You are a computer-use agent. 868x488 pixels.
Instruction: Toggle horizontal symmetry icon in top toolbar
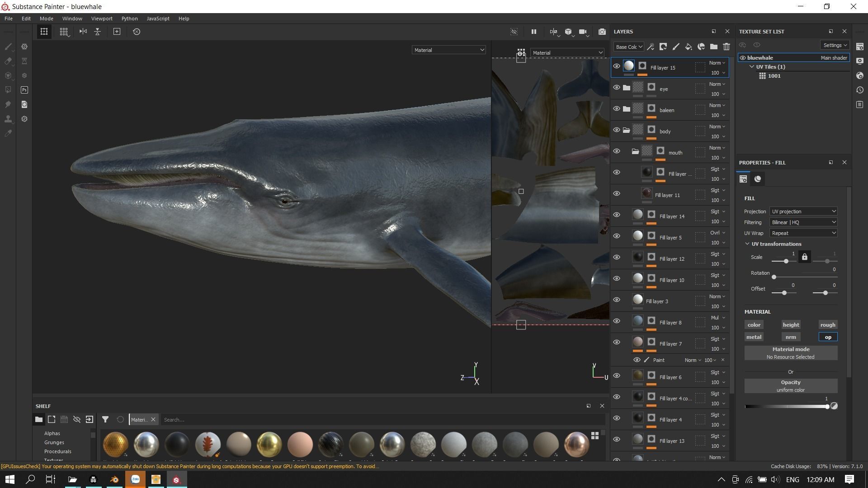[83, 32]
